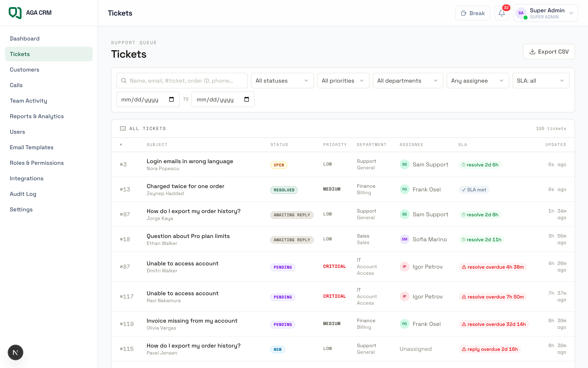Open Calls page
The width and height of the screenshot is (588, 368).
click(49, 85)
